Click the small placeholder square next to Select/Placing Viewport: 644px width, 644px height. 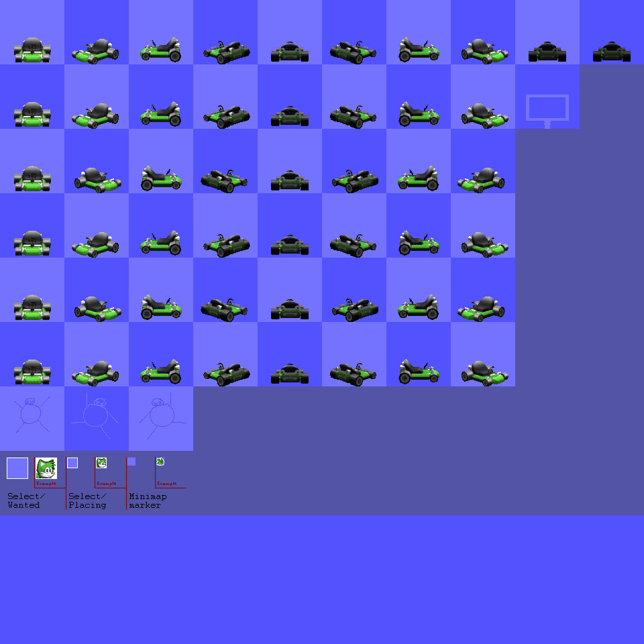(x=71, y=462)
